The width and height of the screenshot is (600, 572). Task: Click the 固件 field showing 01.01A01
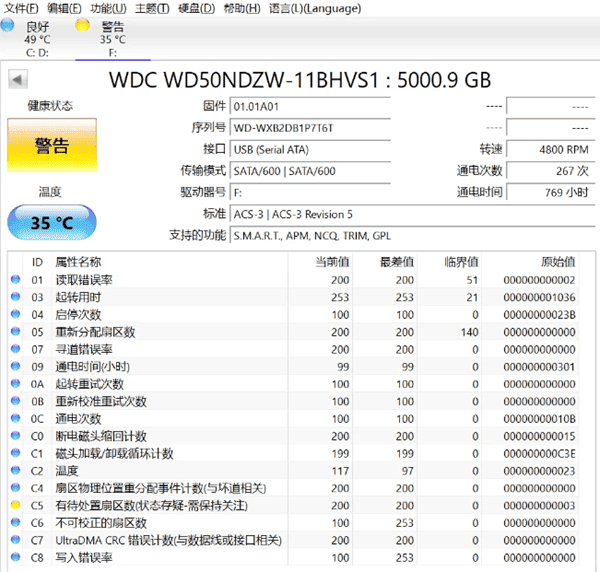point(310,106)
